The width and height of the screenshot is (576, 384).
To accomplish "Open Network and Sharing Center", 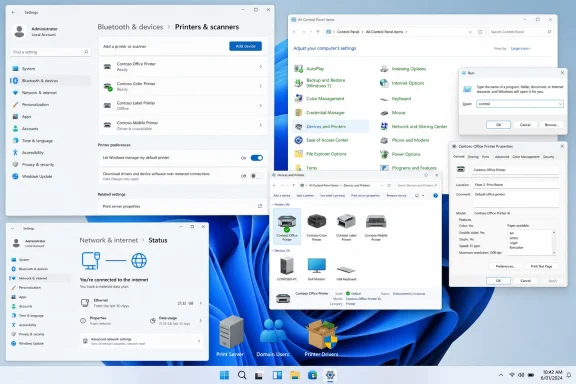I will coord(414,126).
